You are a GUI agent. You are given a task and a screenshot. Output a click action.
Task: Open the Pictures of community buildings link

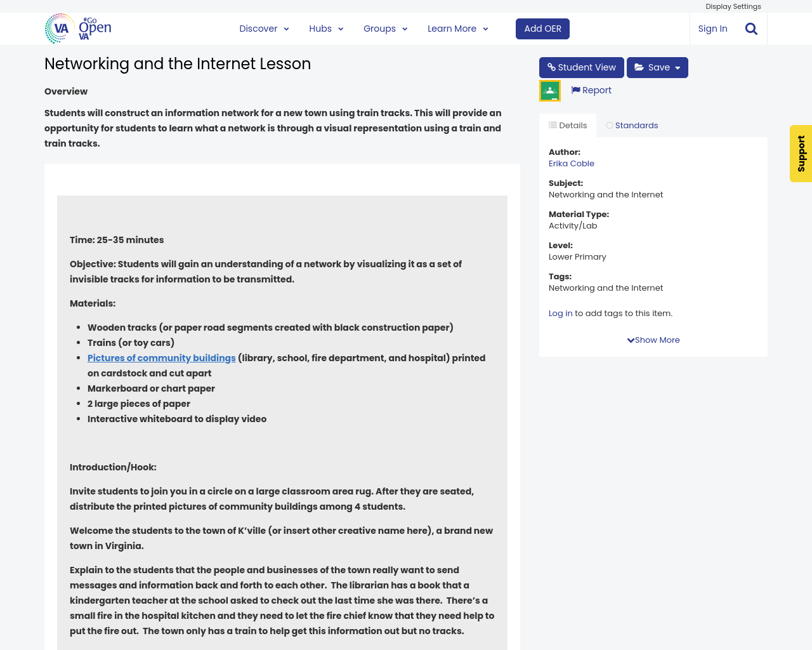click(161, 357)
